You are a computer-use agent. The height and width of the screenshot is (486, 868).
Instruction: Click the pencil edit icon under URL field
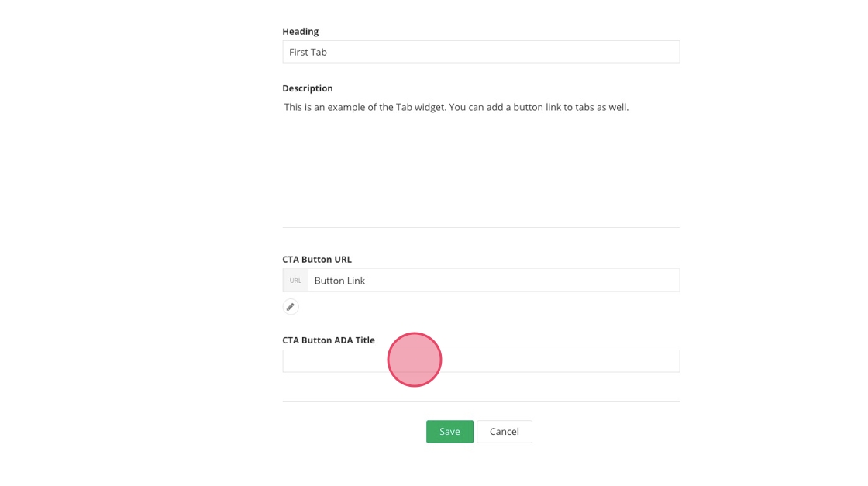[x=291, y=307]
